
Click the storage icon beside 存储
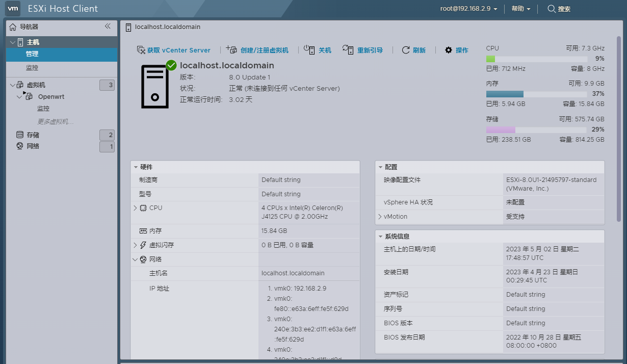coord(20,135)
